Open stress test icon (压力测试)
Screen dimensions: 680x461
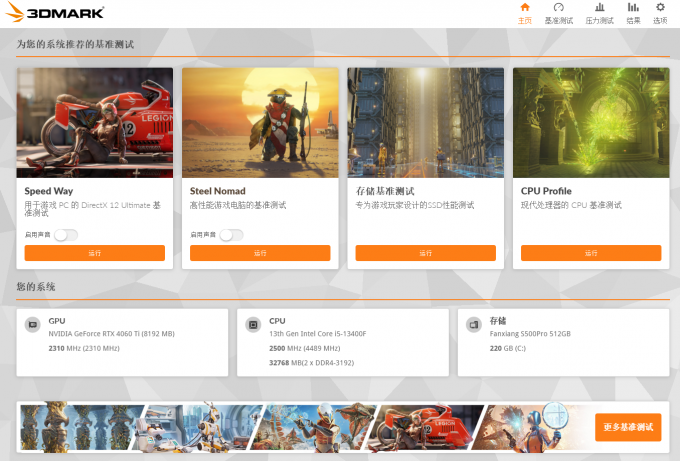click(600, 7)
